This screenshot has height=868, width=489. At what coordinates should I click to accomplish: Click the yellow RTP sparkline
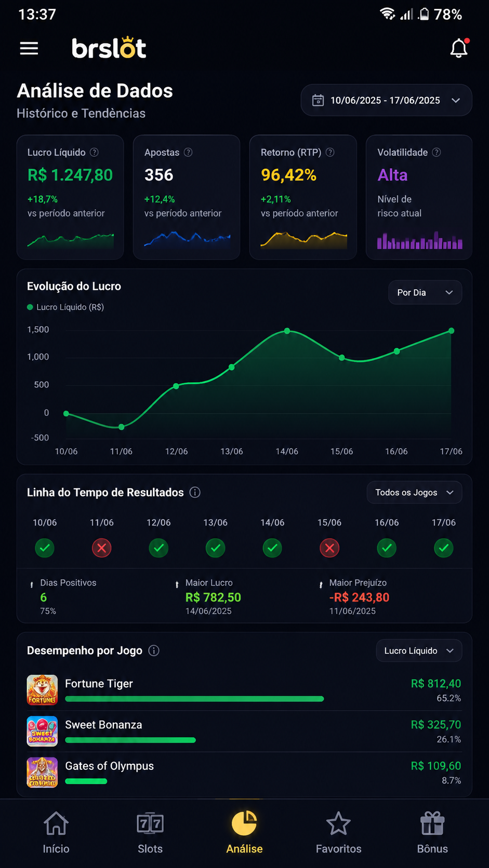(303, 240)
